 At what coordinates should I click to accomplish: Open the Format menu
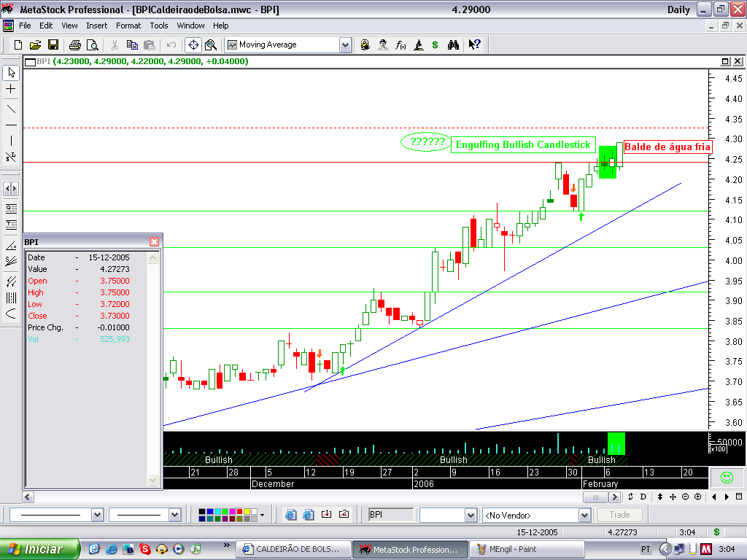pos(128,26)
